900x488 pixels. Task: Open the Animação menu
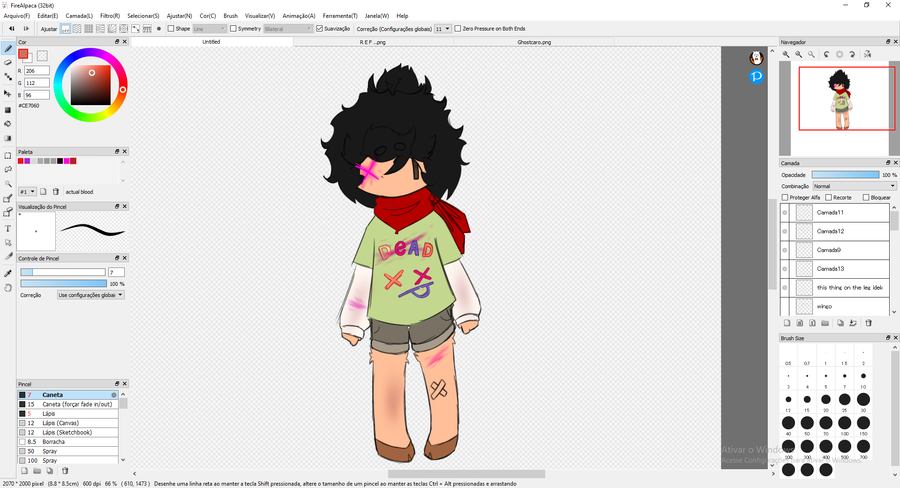tap(298, 16)
